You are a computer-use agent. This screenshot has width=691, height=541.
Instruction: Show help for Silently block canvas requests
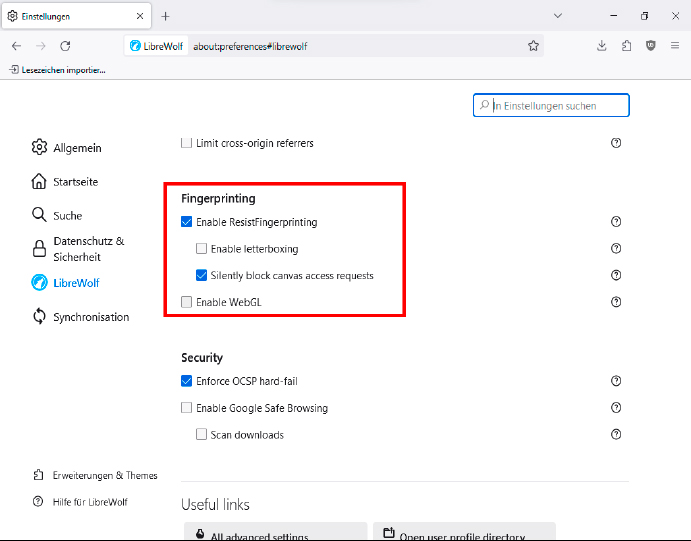616,275
